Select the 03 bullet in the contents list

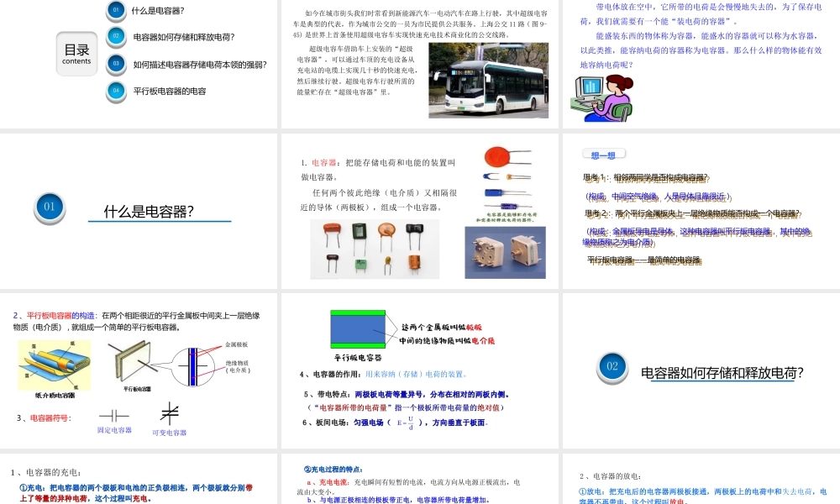(x=116, y=63)
